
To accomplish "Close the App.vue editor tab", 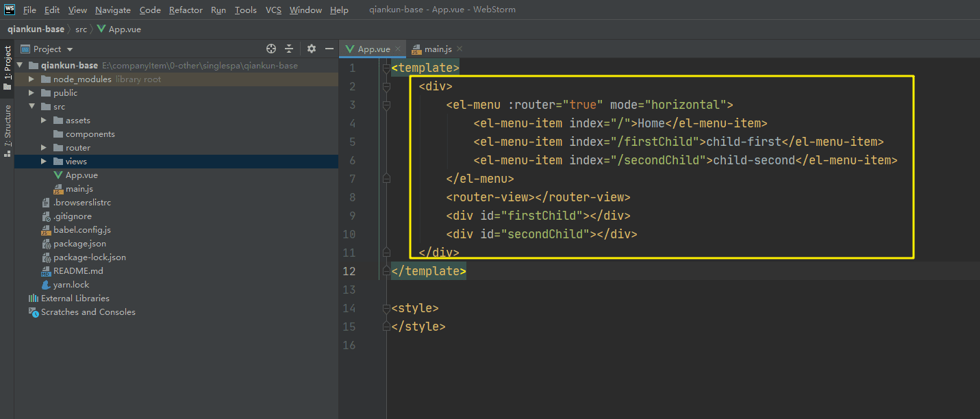I will [x=398, y=49].
